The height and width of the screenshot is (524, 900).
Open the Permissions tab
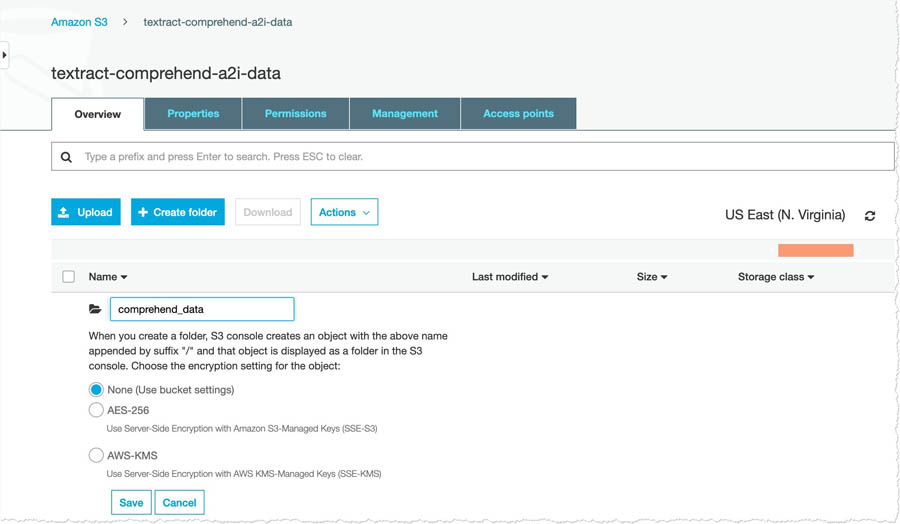296,114
